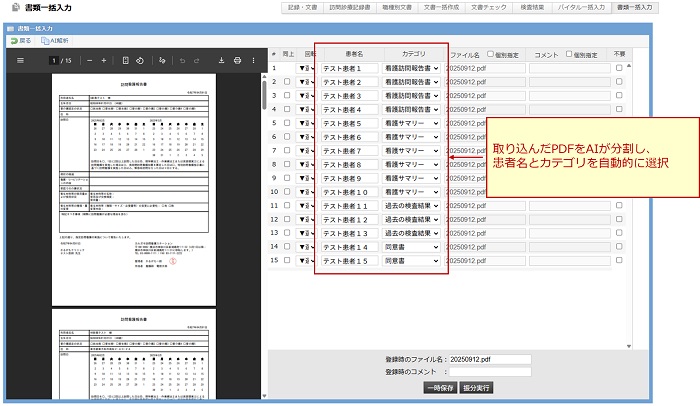
Task: Zoom in the PDF preview
Action: (x=105, y=60)
